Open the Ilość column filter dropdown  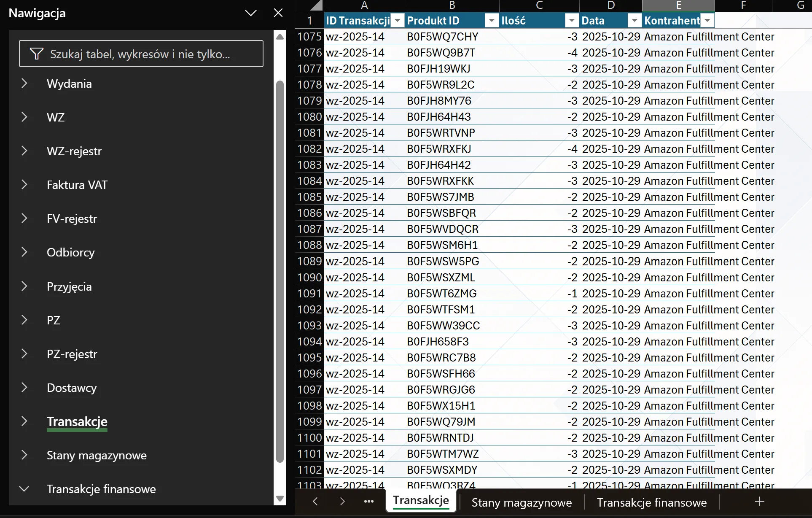pyautogui.click(x=572, y=20)
